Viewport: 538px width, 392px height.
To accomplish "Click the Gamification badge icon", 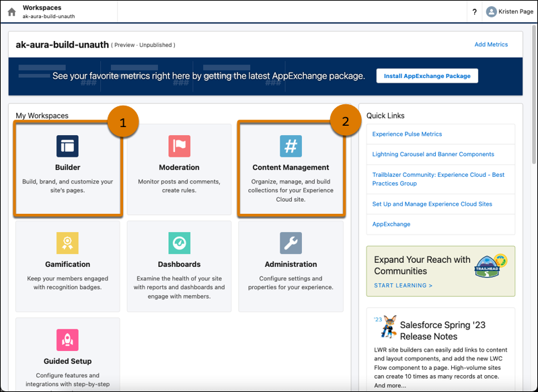I will pyautogui.click(x=67, y=243).
